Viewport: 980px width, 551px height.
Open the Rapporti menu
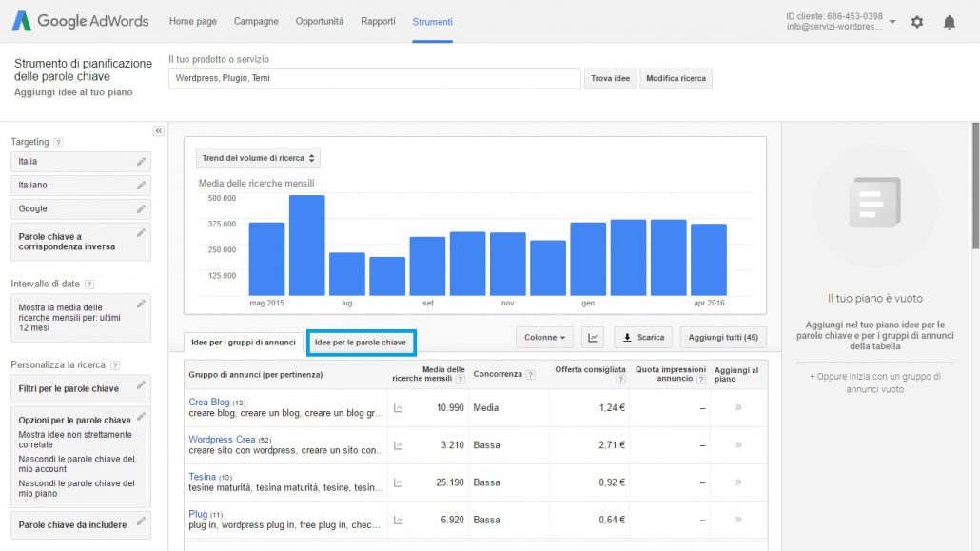pos(378,21)
